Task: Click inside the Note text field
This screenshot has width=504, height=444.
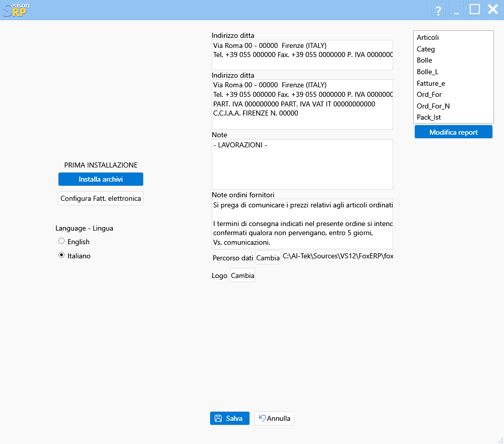Action: click(x=301, y=164)
